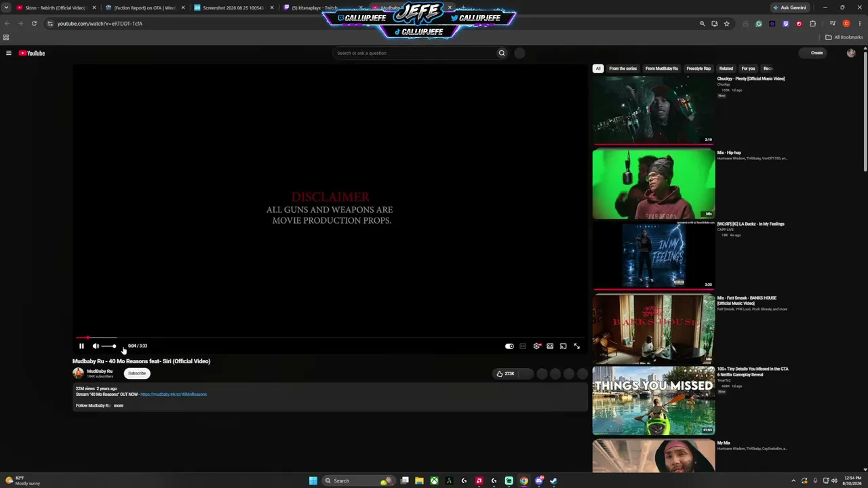This screenshot has width=868, height=488.
Task: Switch the player to theater mode
Action: 550,346
